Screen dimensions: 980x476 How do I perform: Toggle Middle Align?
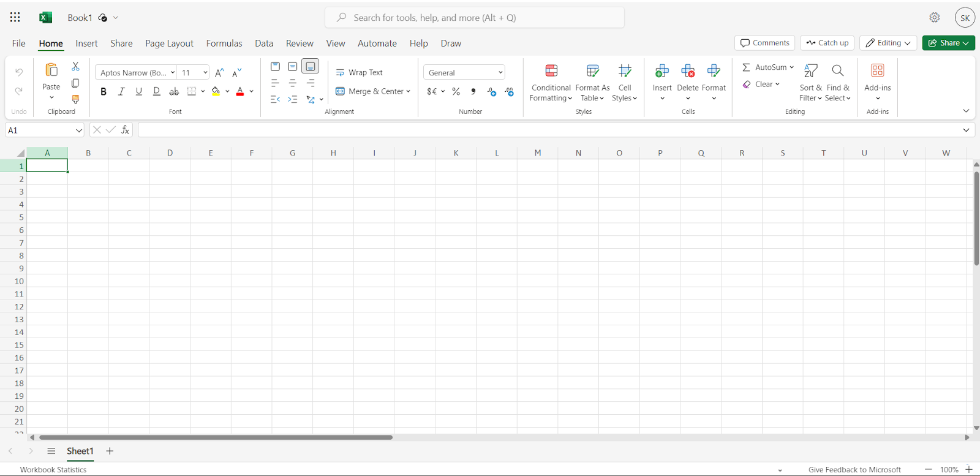pyautogui.click(x=293, y=66)
